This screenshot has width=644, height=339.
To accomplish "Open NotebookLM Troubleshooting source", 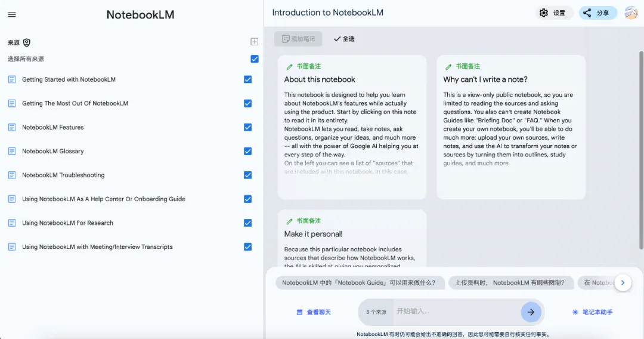I will (63, 175).
